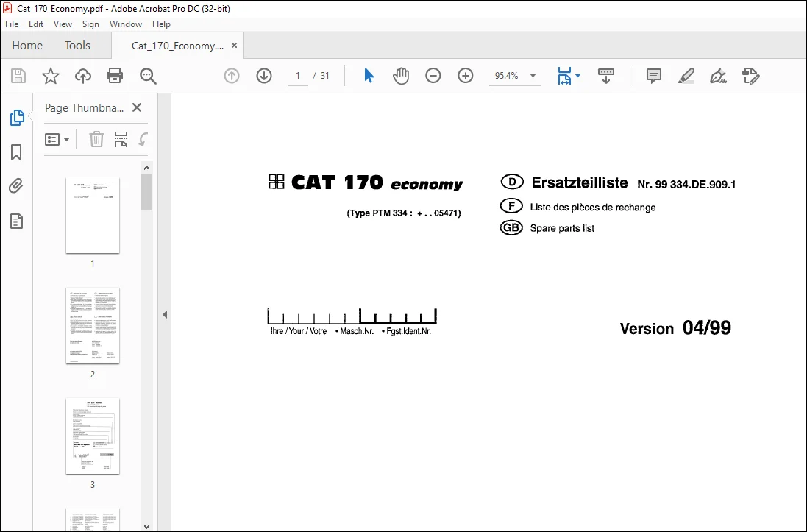Click the thumbnail panel scrollbar handle
The image size is (807, 532).
coord(146,191)
